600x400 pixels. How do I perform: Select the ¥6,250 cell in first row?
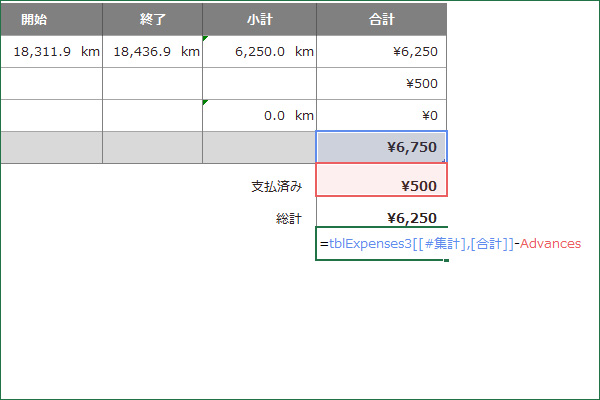coord(382,52)
